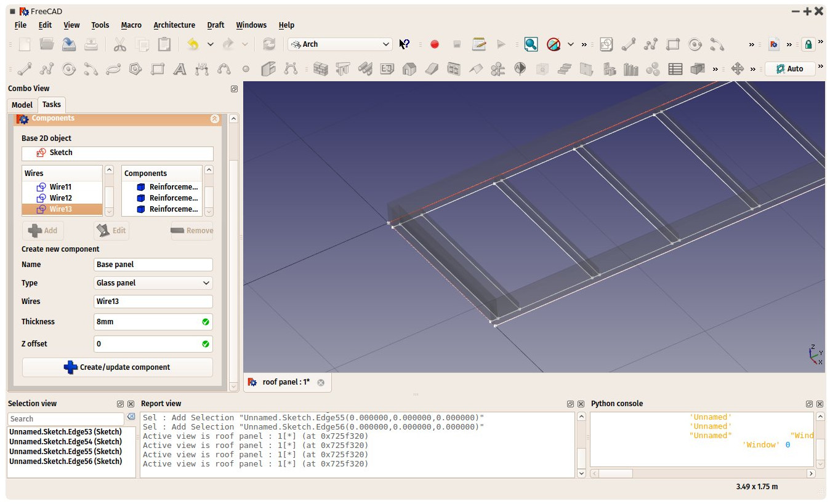
Task: Click the Arch Section Plane icon
Action: [x=520, y=69]
